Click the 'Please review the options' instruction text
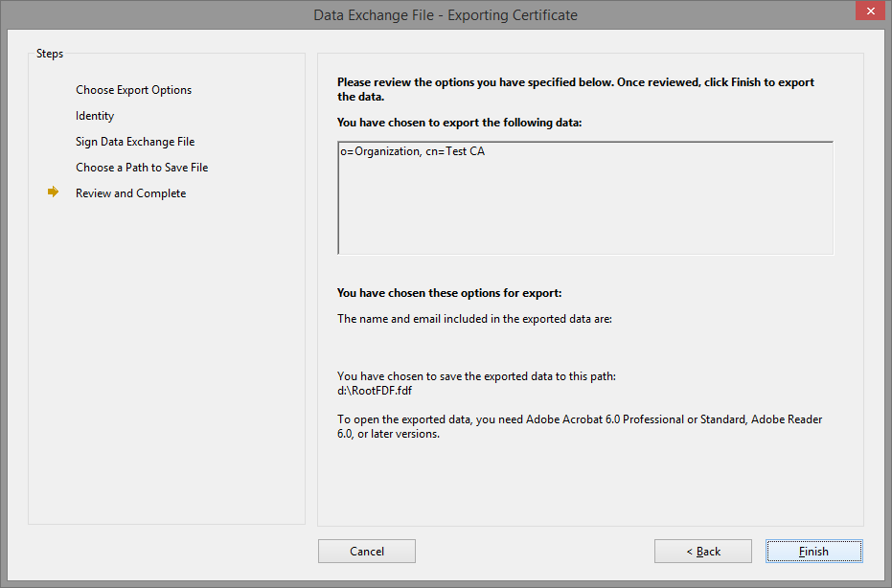This screenshot has height=588, width=892. (x=576, y=89)
